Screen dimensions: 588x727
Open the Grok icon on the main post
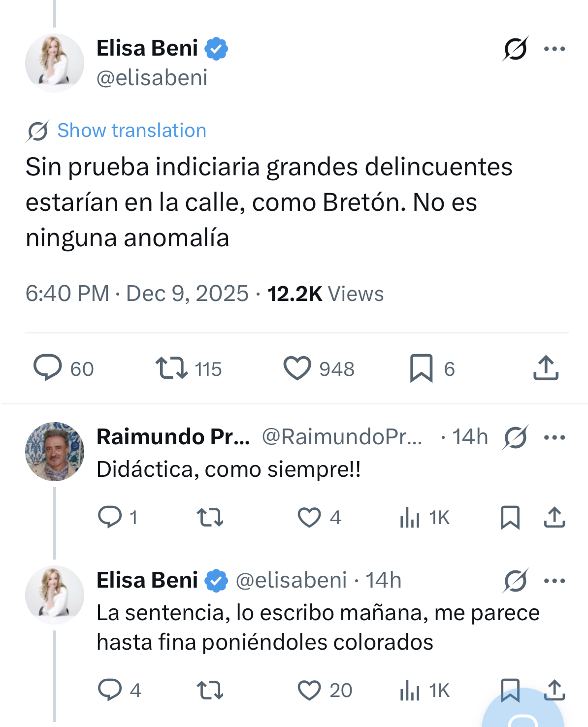point(515,49)
